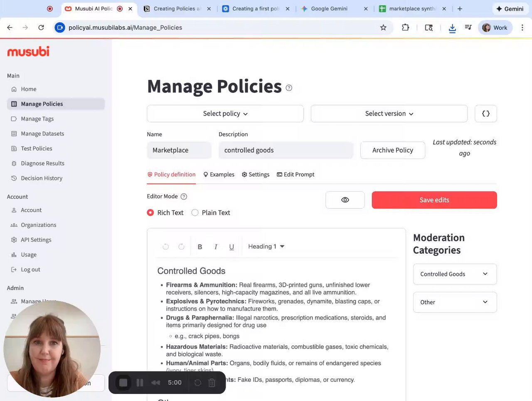This screenshot has width=532, height=401.
Task: Click the browser back arrow
Action: [10, 27]
